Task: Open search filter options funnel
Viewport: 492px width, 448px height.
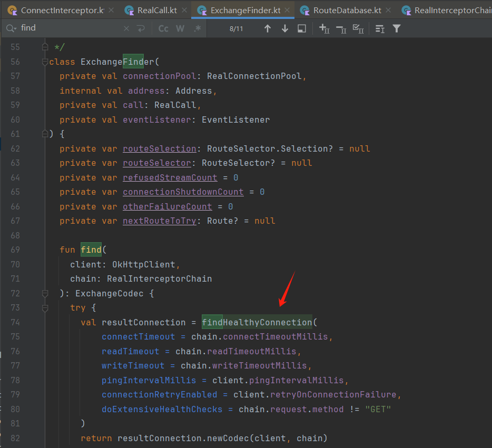Action: pos(397,28)
